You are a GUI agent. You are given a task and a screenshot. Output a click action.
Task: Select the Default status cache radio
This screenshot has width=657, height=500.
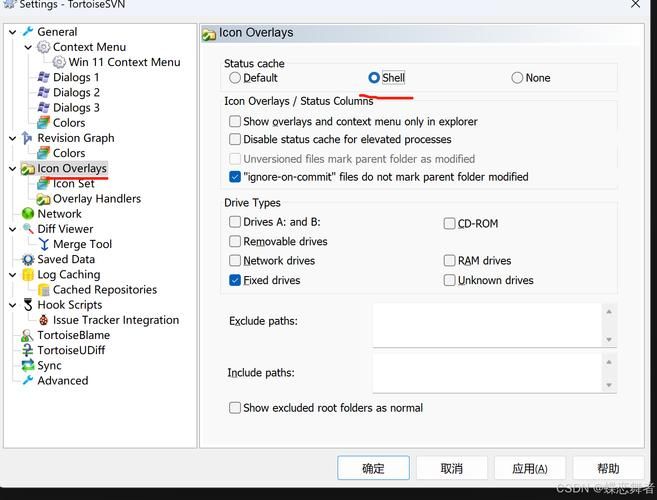(x=235, y=78)
